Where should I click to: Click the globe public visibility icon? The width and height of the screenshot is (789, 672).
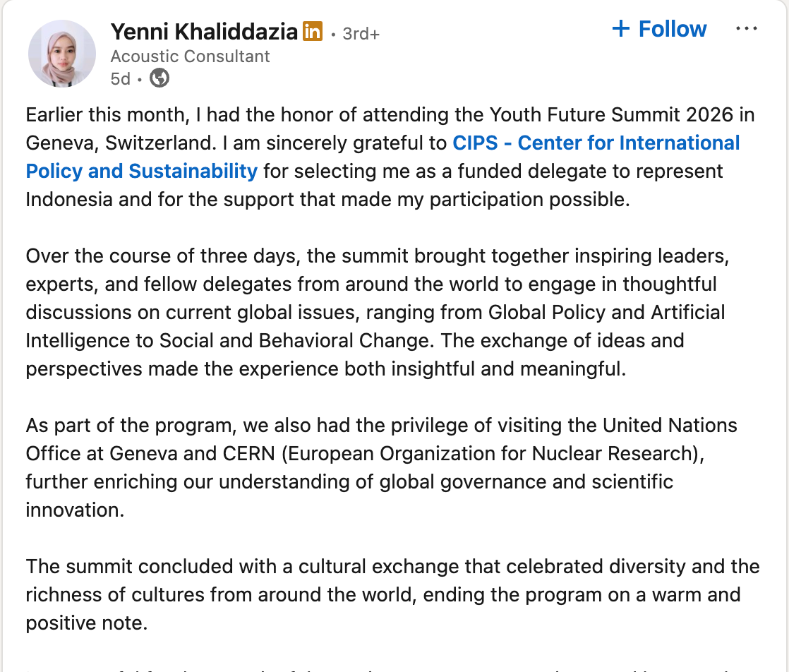[160, 78]
